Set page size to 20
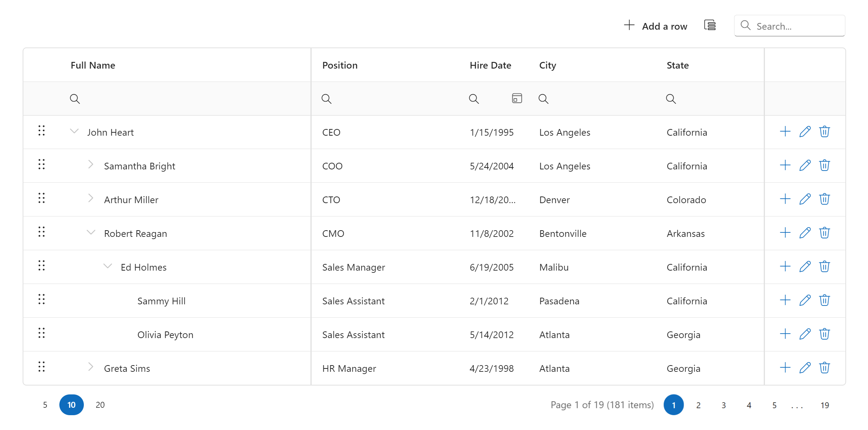This screenshot has width=868, height=430. [100, 405]
